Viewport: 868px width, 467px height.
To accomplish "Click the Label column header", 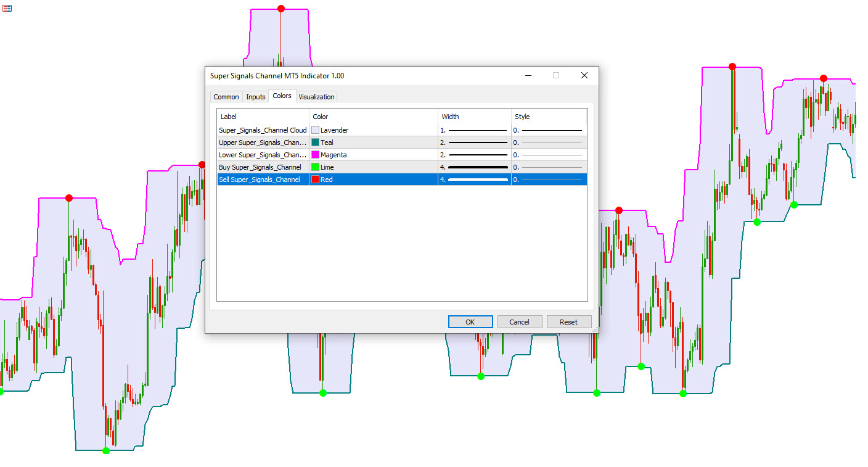I will pyautogui.click(x=228, y=117).
